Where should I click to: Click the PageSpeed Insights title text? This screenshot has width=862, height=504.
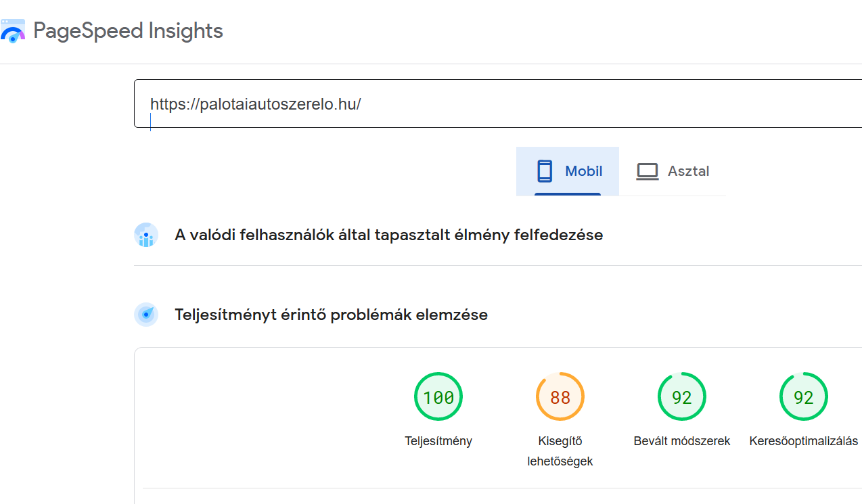tap(128, 31)
